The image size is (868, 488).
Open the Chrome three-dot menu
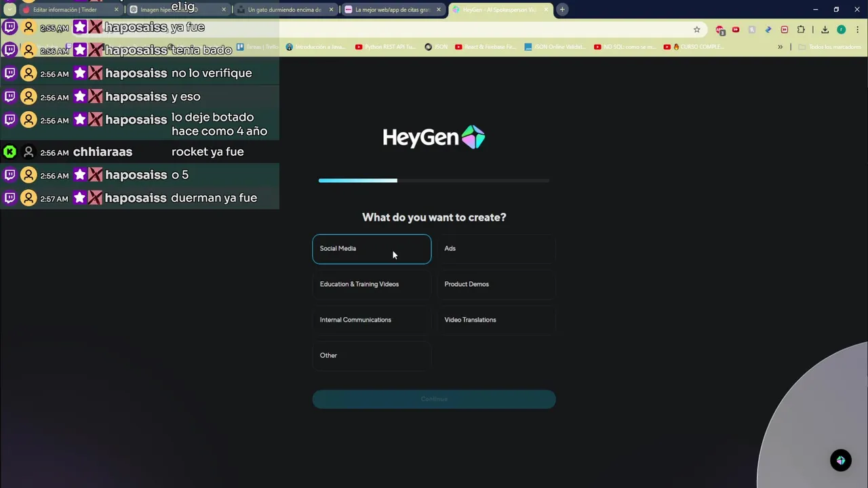pos(858,30)
